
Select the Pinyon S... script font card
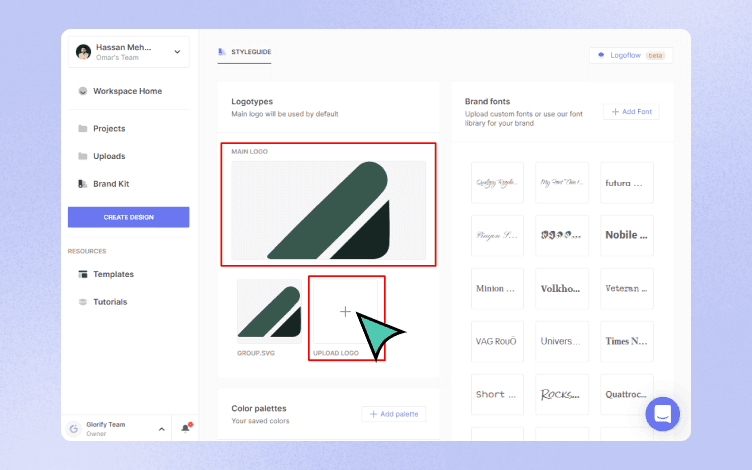497,235
